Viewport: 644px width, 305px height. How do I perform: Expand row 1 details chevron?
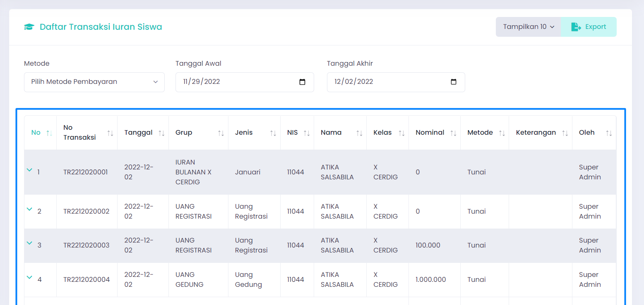click(29, 170)
